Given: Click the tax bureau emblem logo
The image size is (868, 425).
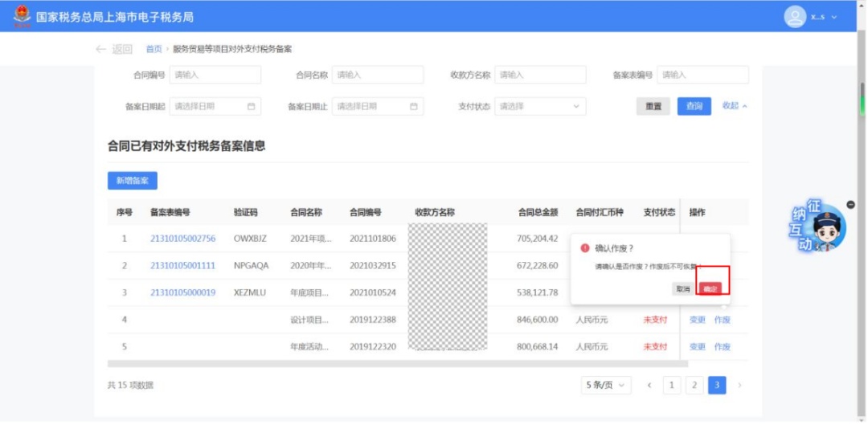Looking at the screenshot, I should coord(23,16).
